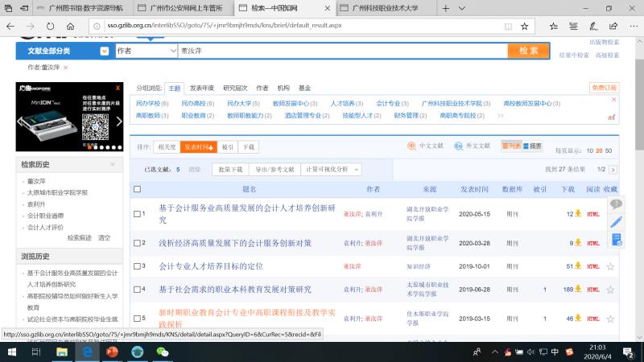Screen dimensions: 644x362
Task: Go to next results page arrow
Action: point(613,170)
